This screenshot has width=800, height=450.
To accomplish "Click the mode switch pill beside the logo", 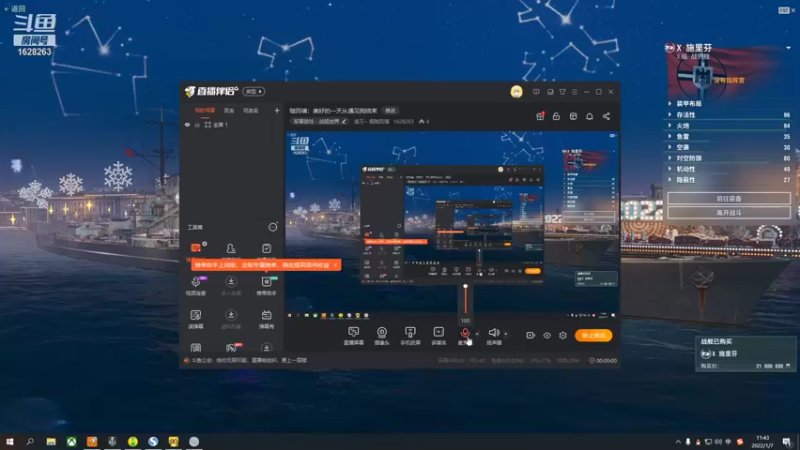I will (254, 91).
